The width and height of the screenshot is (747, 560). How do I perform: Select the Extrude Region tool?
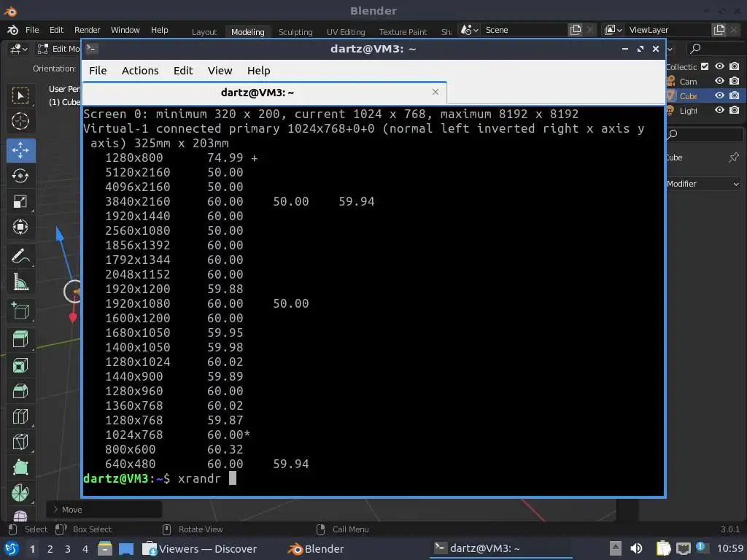pyautogui.click(x=20, y=340)
